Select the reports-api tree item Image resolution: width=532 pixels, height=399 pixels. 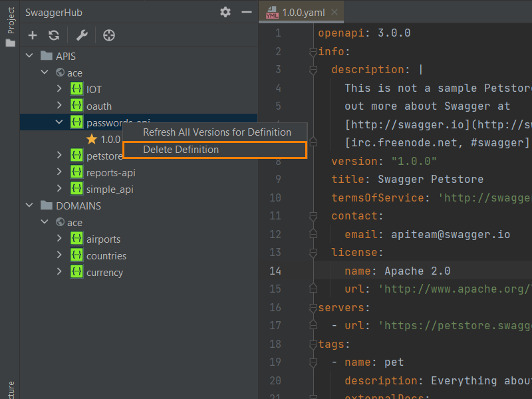(110, 173)
